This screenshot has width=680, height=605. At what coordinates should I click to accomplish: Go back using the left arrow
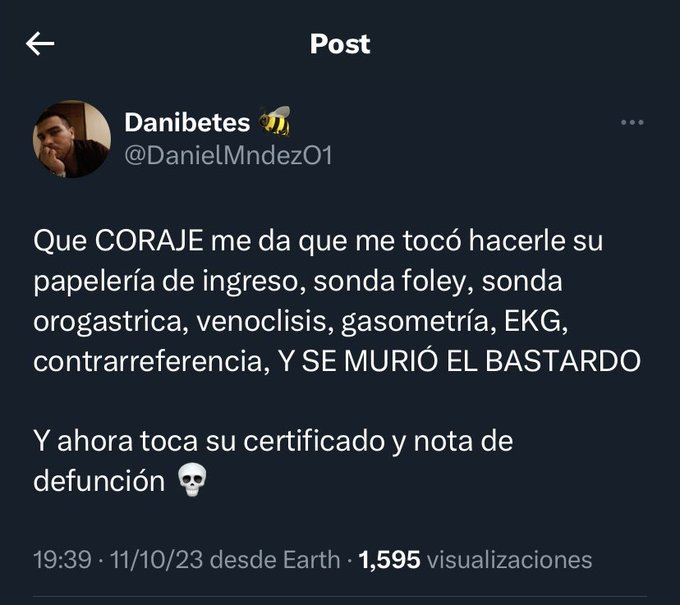(40, 43)
